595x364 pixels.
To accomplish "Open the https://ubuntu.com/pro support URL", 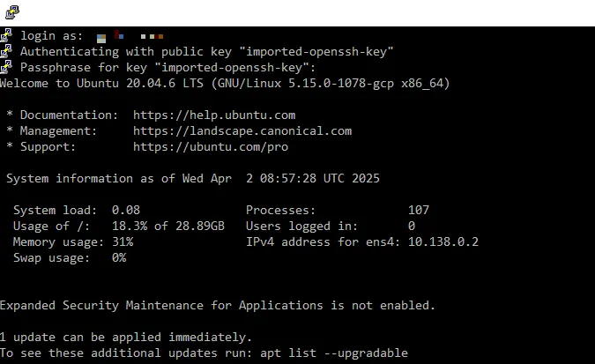I will (x=211, y=147).
